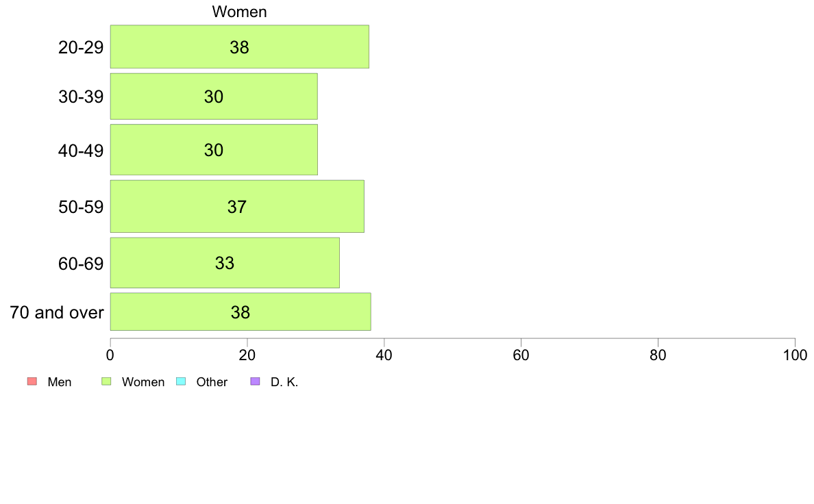Click the purple D. K. legend swatch
The image size is (814, 504).
(256, 381)
